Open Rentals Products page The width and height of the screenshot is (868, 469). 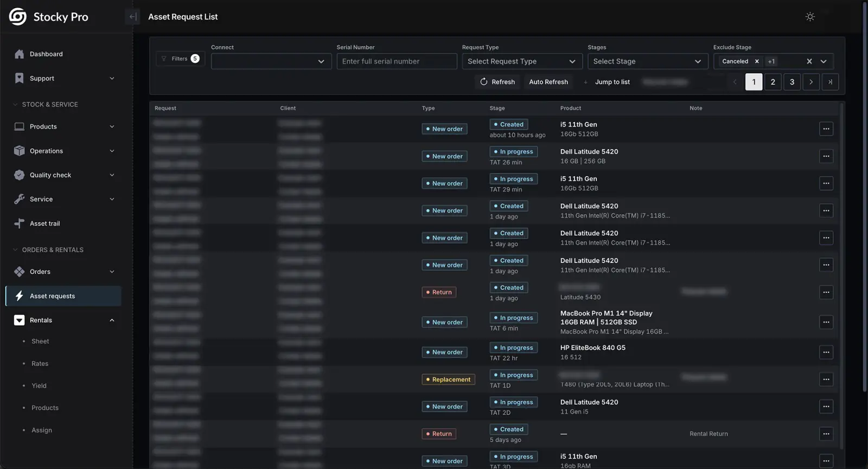coord(45,408)
